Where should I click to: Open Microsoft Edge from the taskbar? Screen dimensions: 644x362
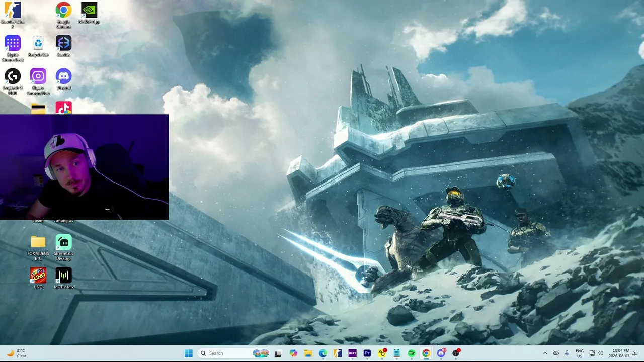[323, 353]
